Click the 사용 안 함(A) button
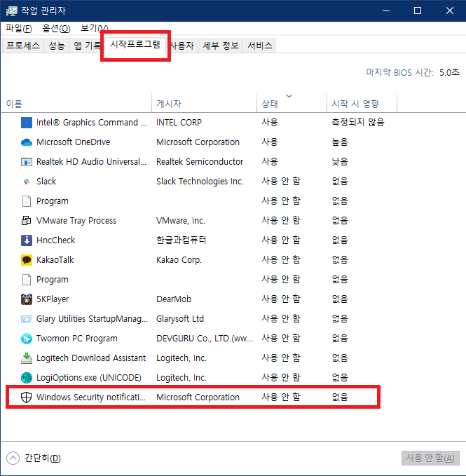This screenshot has height=476, width=466. tap(430, 458)
